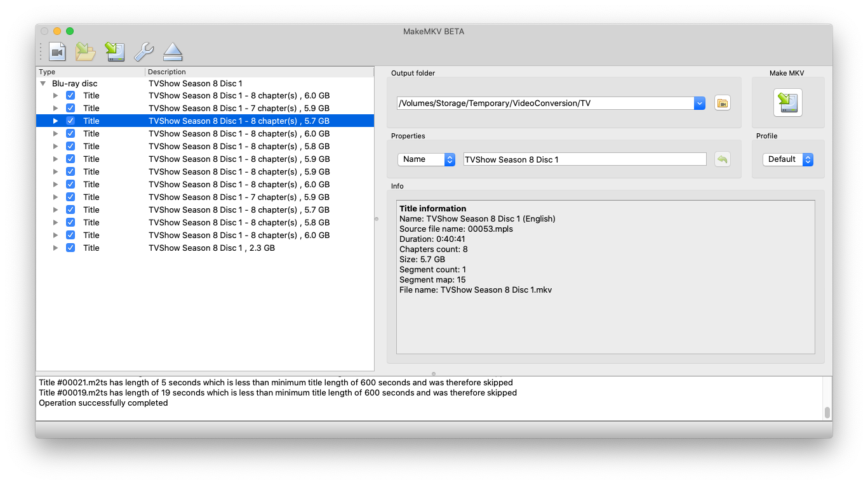
Task: Click the Type column header
Action: pos(90,72)
